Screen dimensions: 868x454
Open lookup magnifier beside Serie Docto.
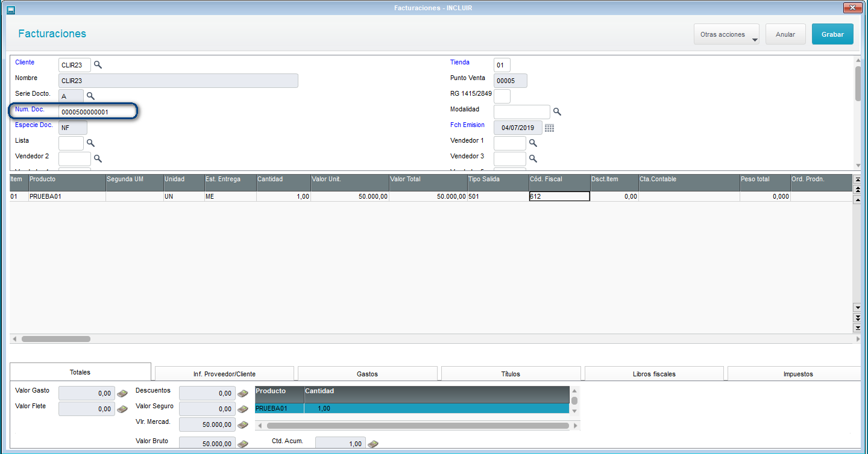pyautogui.click(x=90, y=96)
